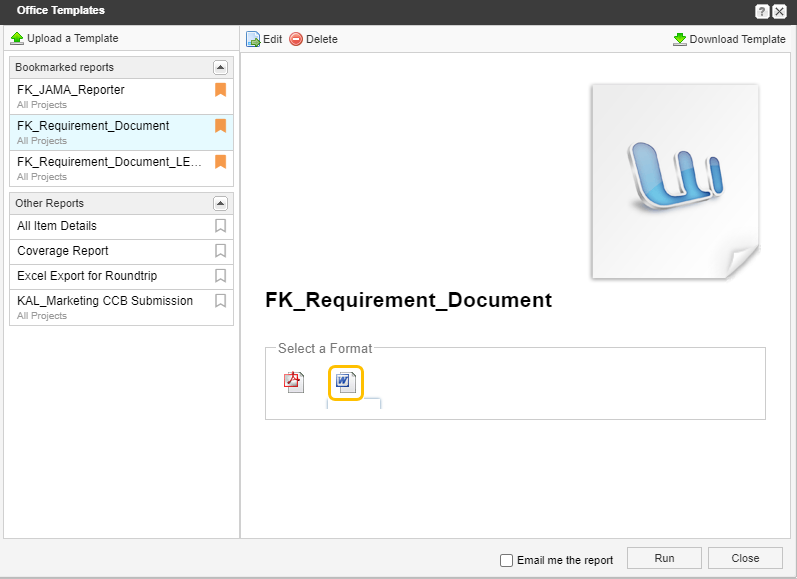Toggle bookmark on FK_Requirement_Document_LE… row
Screen dimensions: 797x579
220,162
